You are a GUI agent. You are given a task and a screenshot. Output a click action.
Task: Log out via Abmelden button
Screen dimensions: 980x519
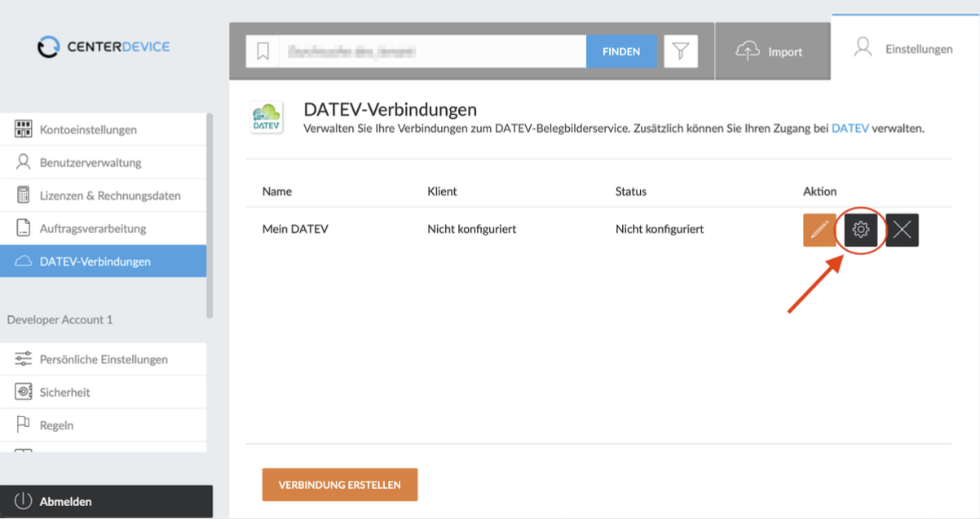click(106, 502)
